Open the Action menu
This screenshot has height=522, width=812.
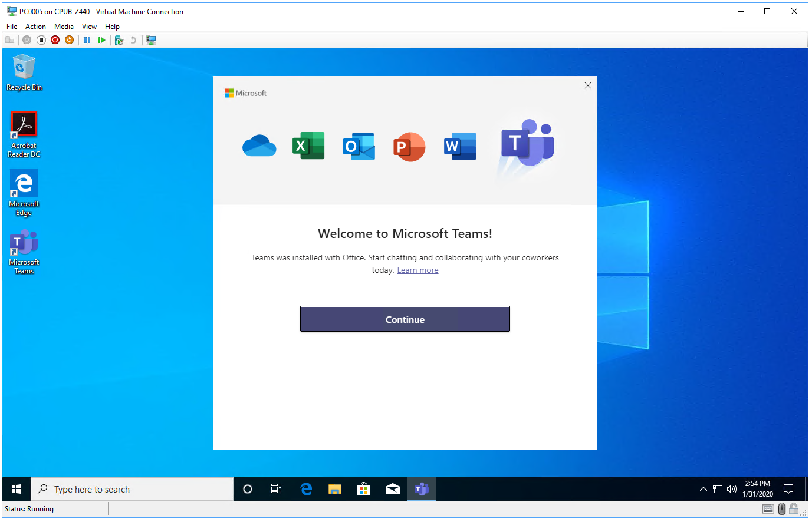pyautogui.click(x=35, y=26)
